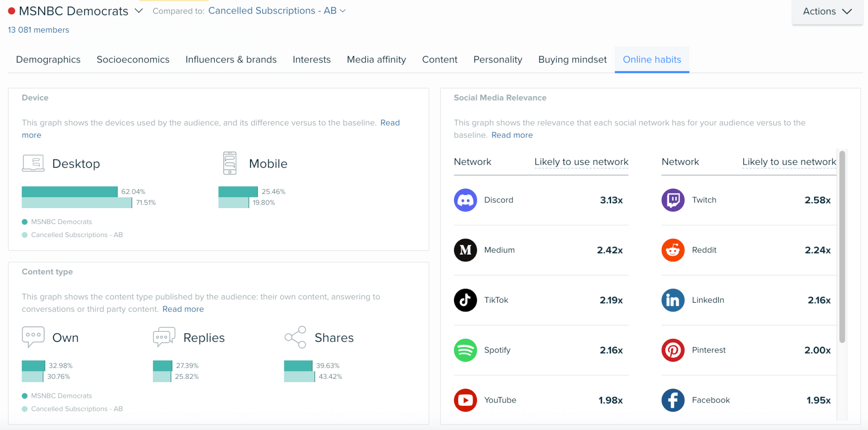The image size is (868, 430).
Task: Open the Actions dropdown menu
Action: (x=827, y=12)
